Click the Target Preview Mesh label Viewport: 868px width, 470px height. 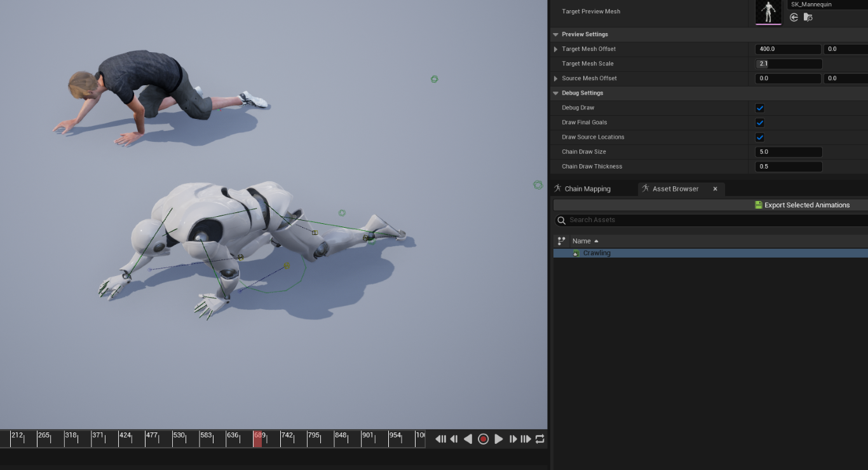[x=591, y=11]
